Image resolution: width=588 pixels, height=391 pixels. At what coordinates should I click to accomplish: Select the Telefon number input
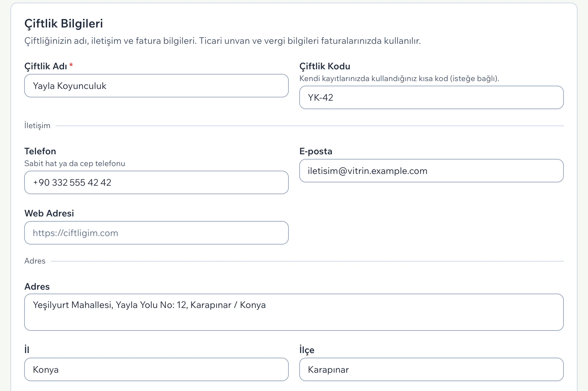[156, 182]
